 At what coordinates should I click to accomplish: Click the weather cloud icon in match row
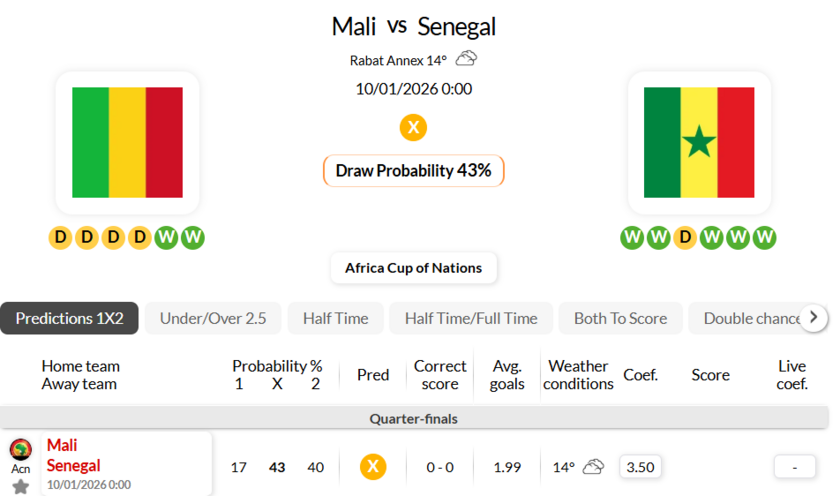point(593,467)
